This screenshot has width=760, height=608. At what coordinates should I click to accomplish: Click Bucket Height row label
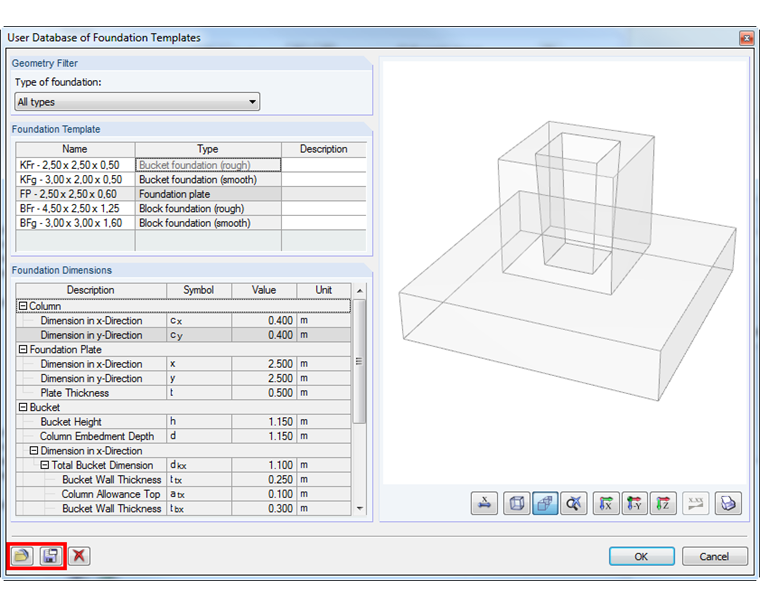click(71, 422)
